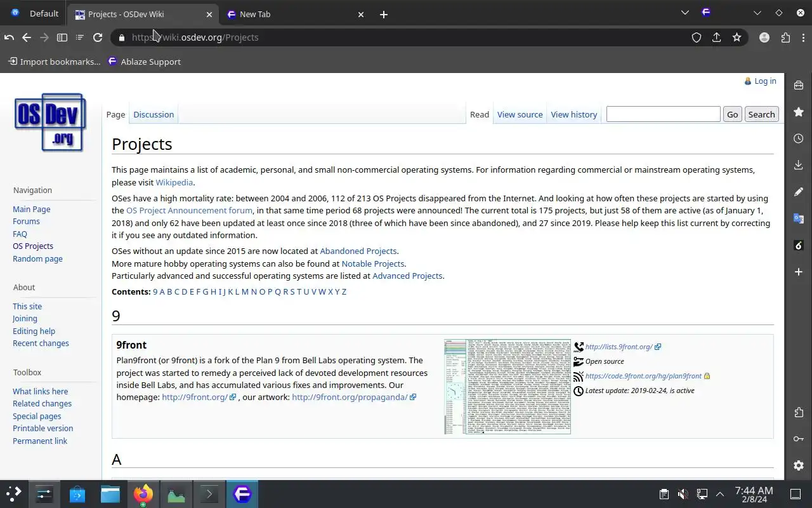Focus the wiki search input field
812x508 pixels.
click(663, 114)
